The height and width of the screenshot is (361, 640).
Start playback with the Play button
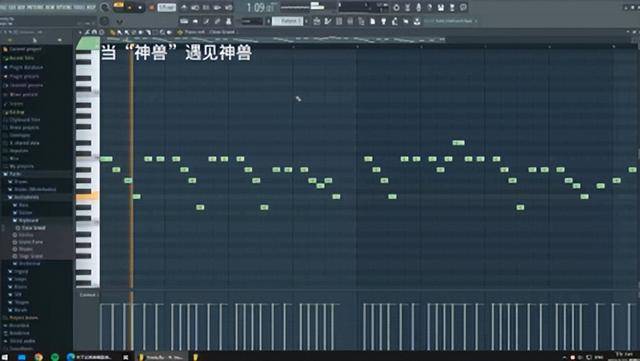point(130,7)
